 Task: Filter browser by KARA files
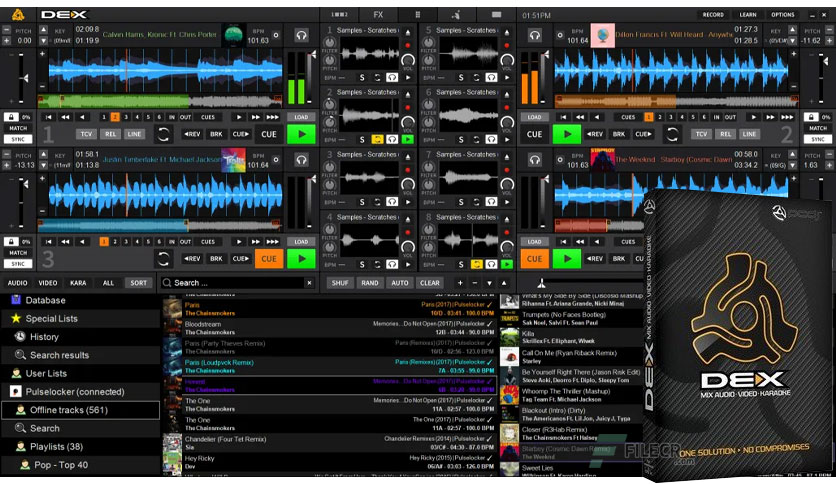(78, 283)
